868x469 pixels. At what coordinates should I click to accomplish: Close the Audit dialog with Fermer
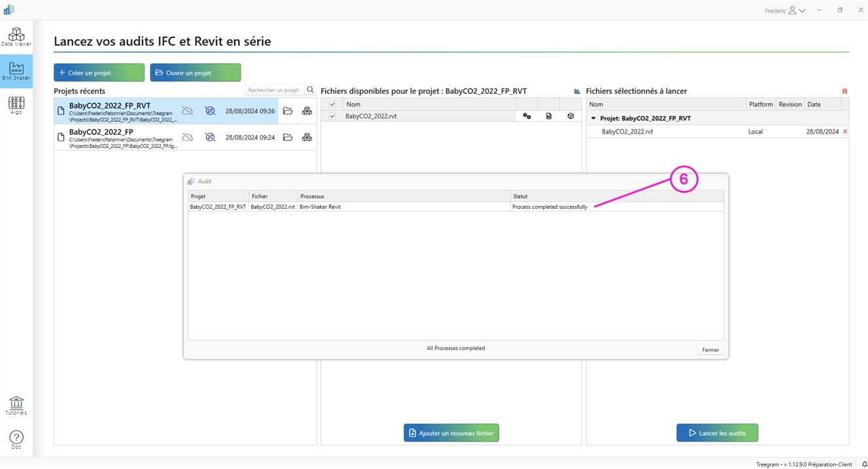(710, 349)
